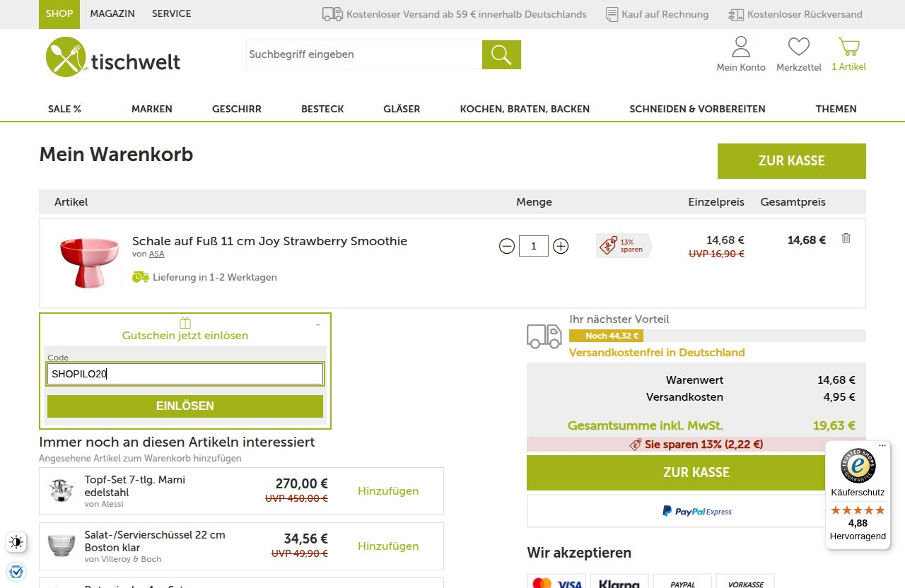Open SCHNEIDEN & VORBEREITEN menu
905x588 pixels.
pyautogui.click(x=697, y=109)
